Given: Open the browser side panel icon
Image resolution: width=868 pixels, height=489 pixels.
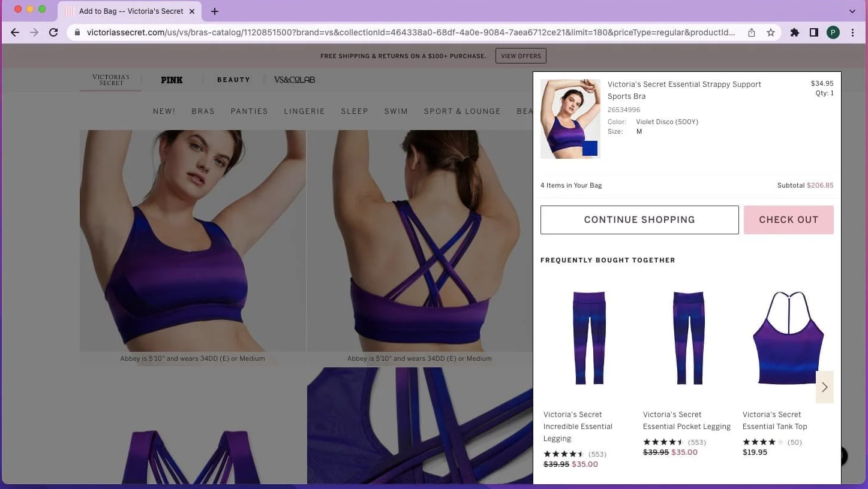Looking at the screenshot, I should tap(814, 32).
